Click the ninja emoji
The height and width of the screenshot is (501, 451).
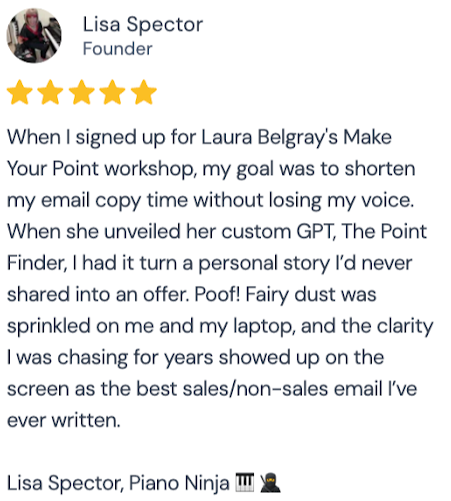click(270, 483)
